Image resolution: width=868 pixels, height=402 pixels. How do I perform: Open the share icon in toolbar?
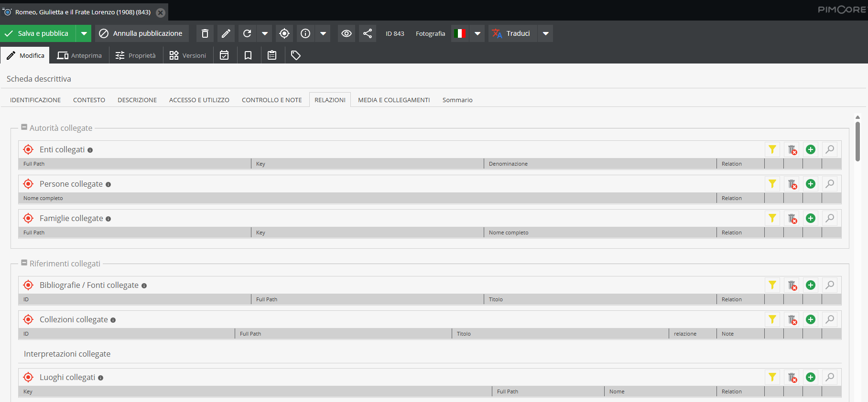[368, 33]
